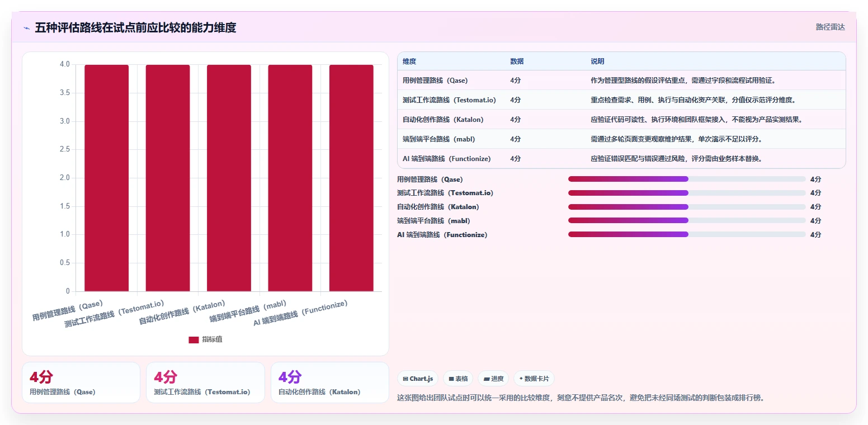Screen dimensions: 868x425
Task: Click the 数据 column header
Action: click(x=517, y=62)
